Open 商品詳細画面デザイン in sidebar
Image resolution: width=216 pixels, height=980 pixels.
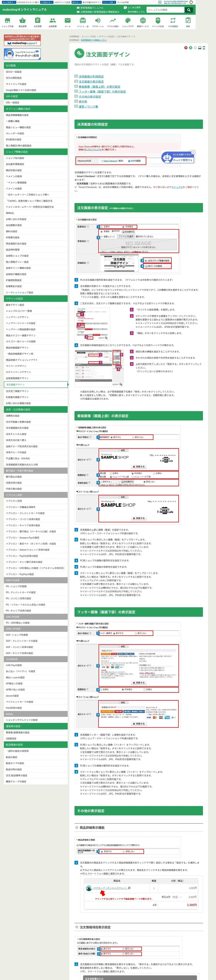[36, 347]
